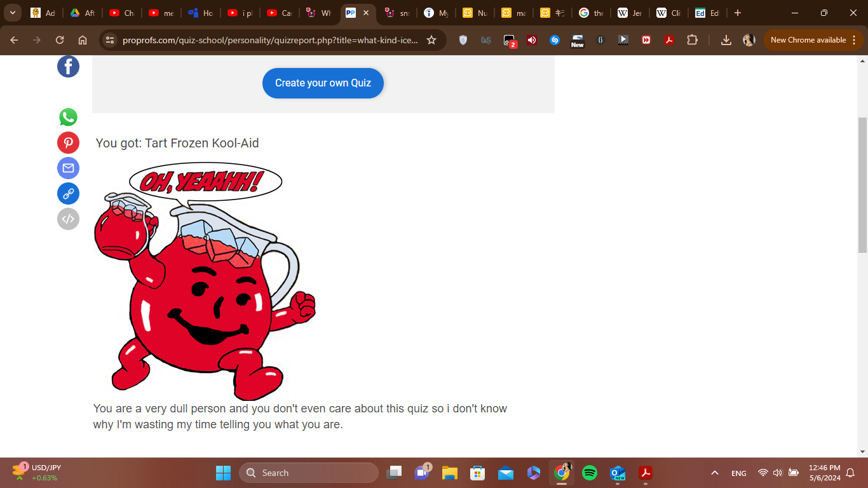Open the browser home page

tap(83, 40)
